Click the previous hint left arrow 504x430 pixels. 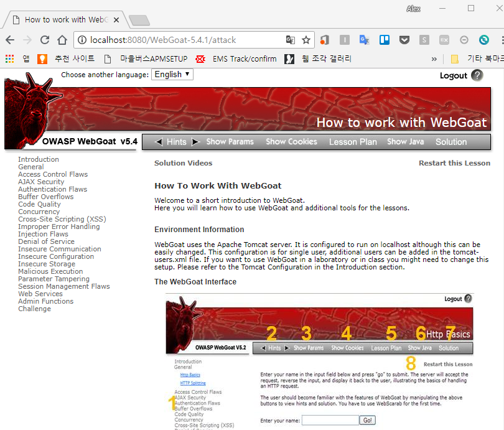tap(159, 142)
